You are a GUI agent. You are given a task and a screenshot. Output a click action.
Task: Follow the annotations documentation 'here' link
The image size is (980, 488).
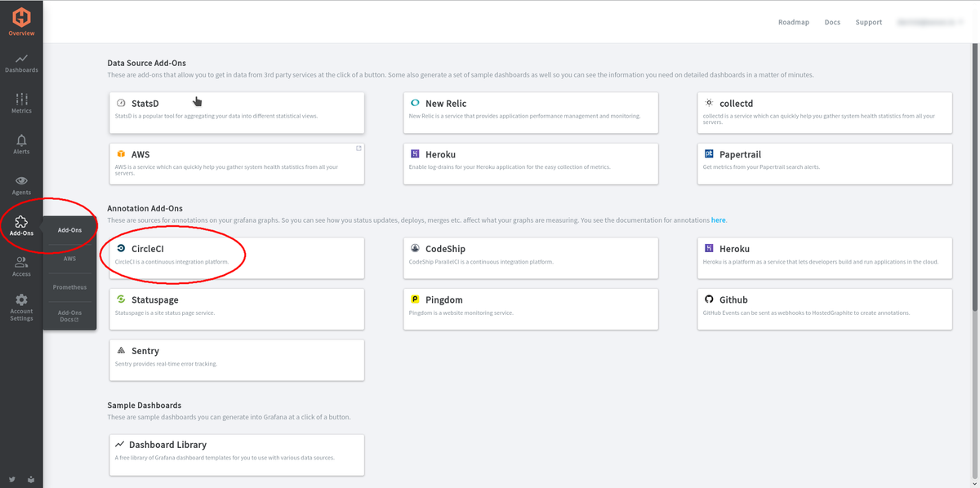718,220
